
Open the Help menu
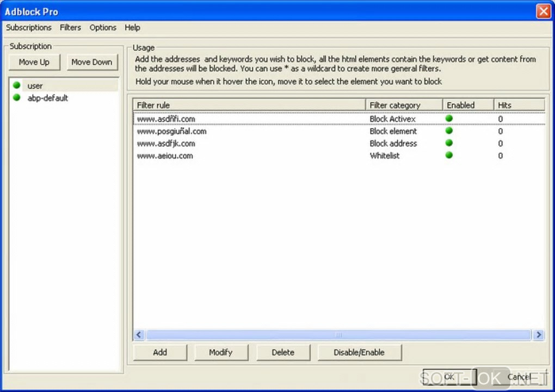pos(132,28)
